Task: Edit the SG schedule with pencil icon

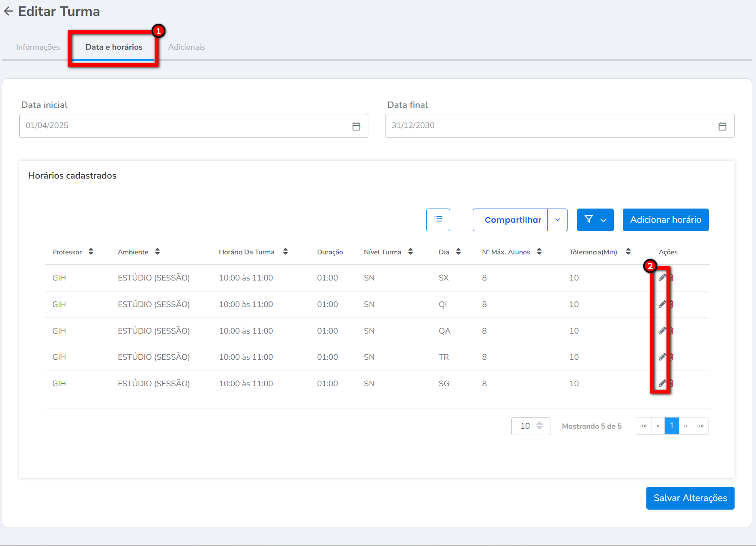Action: click(x=662, y=384)
